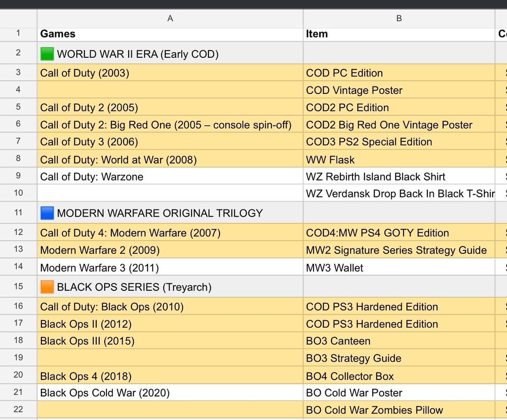The width and height of the screenshot is (507, 420).
Task: Click the 'Item' header cell
Action: [399, 34]
